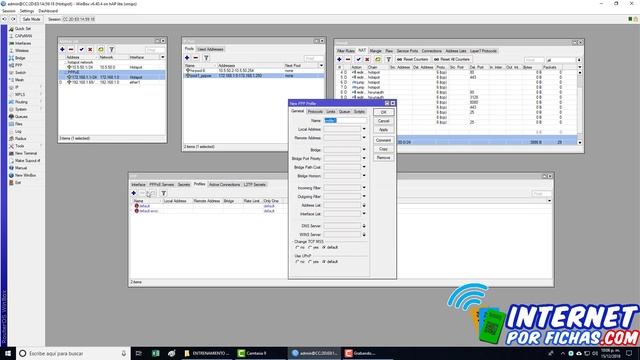
Task: Expand Local Address dropdown in PPP Profile
Action: (364, 129)
